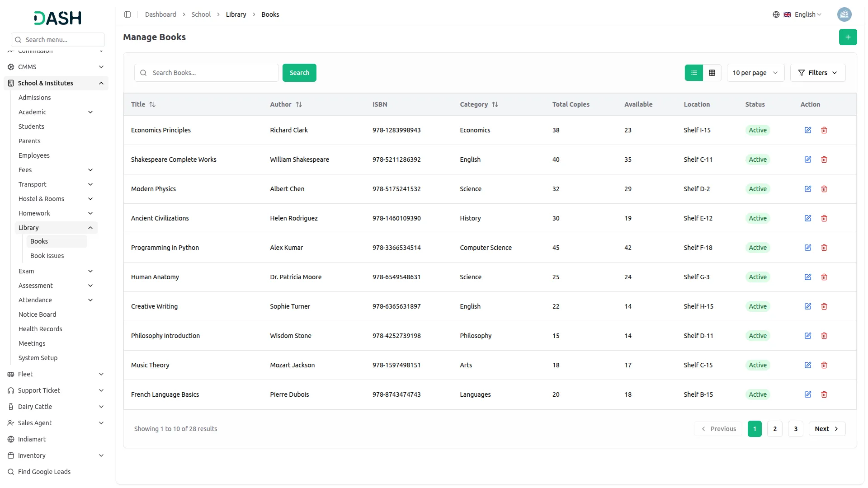The image size is (868, 488).
Task: Edit the Economics Principles book
Action: [x=808, y=130]
